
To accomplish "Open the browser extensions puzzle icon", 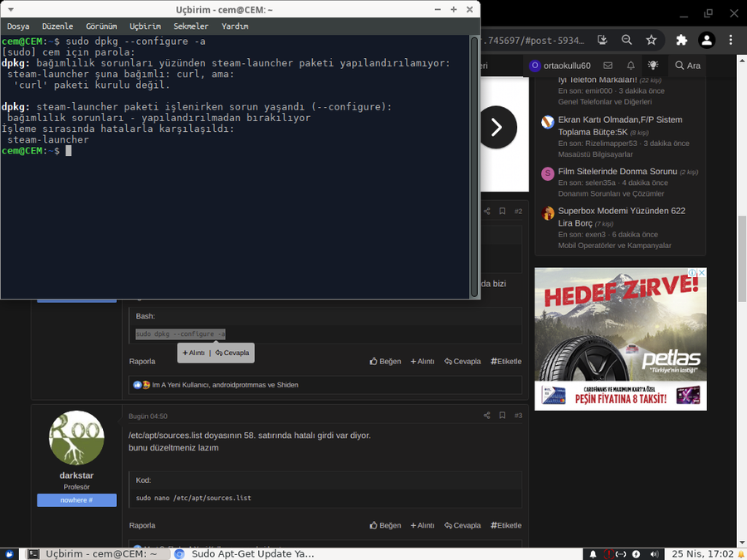I will coord(682,40).
